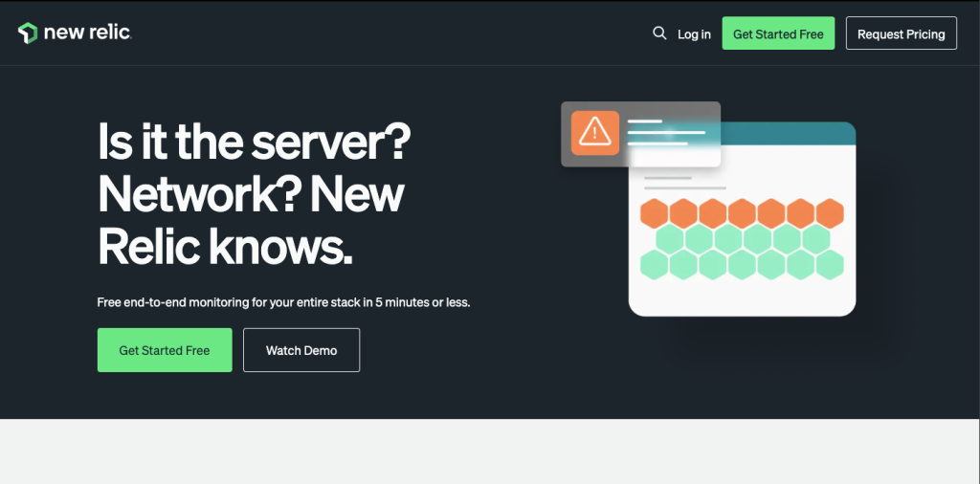This screenshot has height=484, width=980.
Task: Open search with the magnifying glass icon
Action: tap(658, 33)
